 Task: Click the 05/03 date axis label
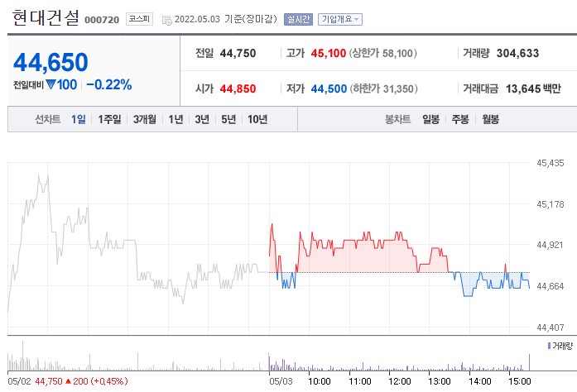click(x=281, y=381)
